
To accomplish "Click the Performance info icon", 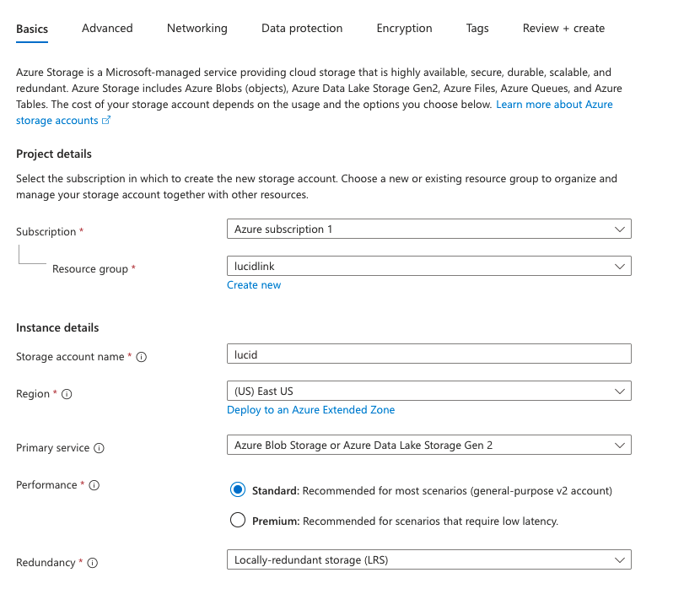I will pos(94,485).
